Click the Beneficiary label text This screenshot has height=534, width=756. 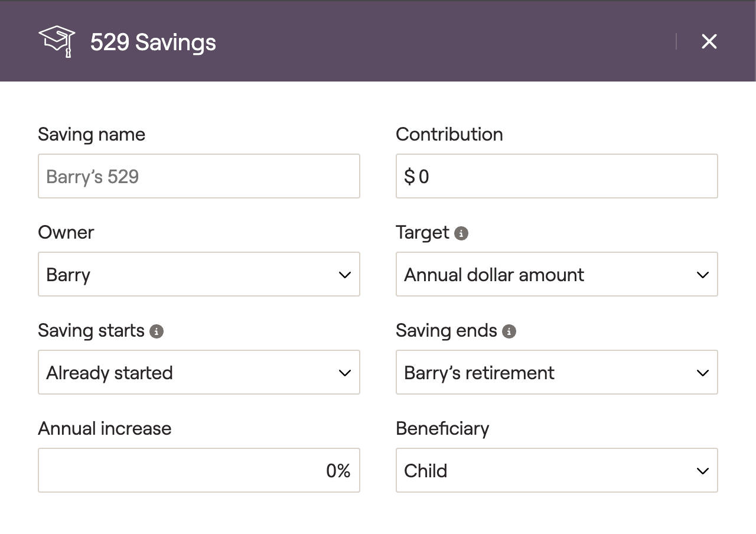(442, 429)
